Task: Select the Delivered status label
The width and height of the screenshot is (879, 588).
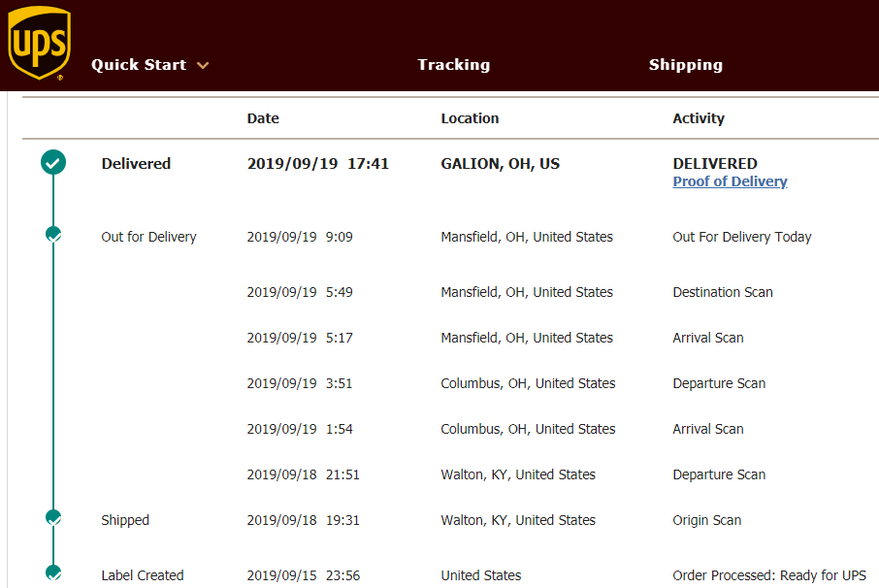Action: [x=136, y=164]
